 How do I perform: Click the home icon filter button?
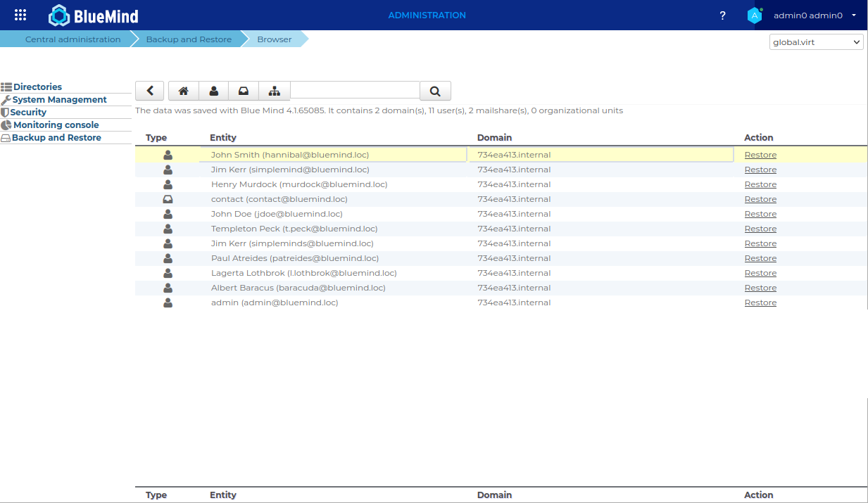tap(184, 91)
